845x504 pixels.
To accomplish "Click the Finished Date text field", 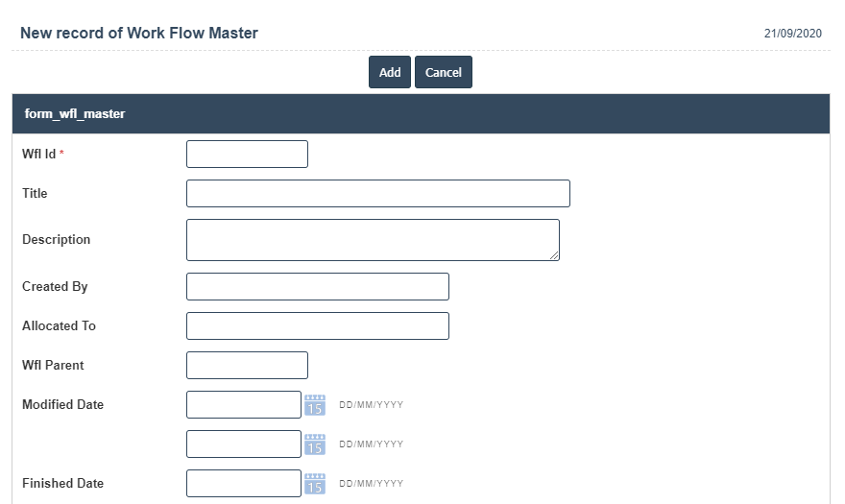I will (244, 484).
